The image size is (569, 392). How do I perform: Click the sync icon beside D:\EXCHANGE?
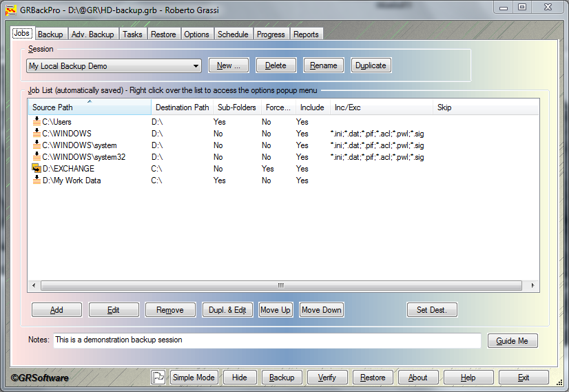tap(37, 168)
